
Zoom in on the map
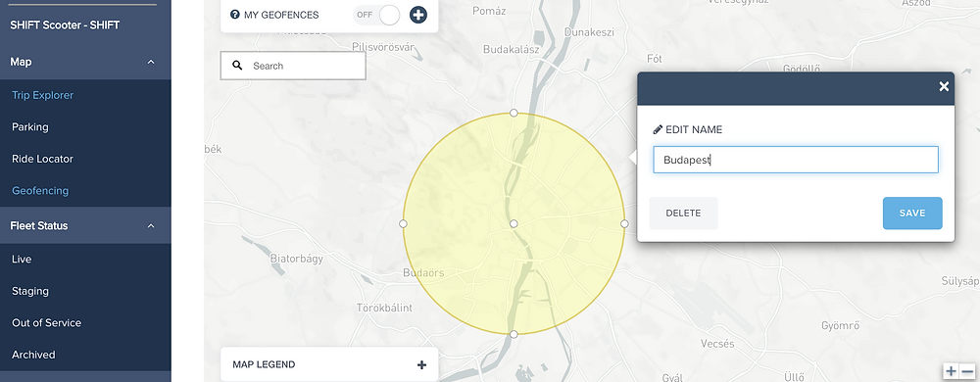click(951, 371)
